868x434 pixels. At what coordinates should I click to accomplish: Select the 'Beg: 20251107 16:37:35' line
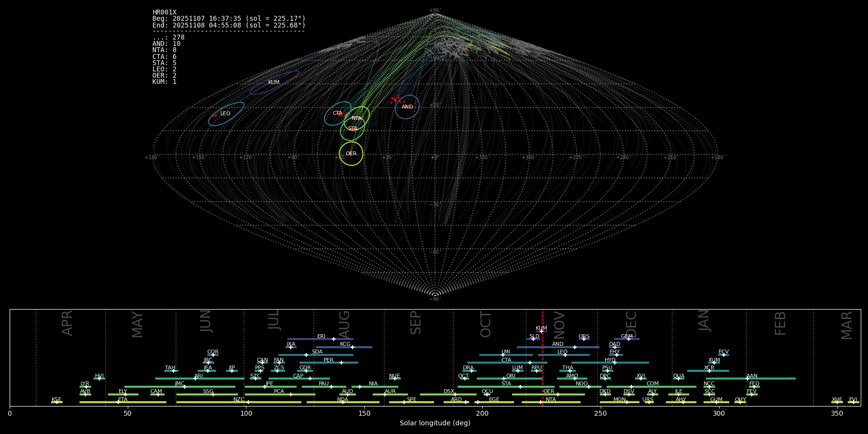[x=229, y=19]
